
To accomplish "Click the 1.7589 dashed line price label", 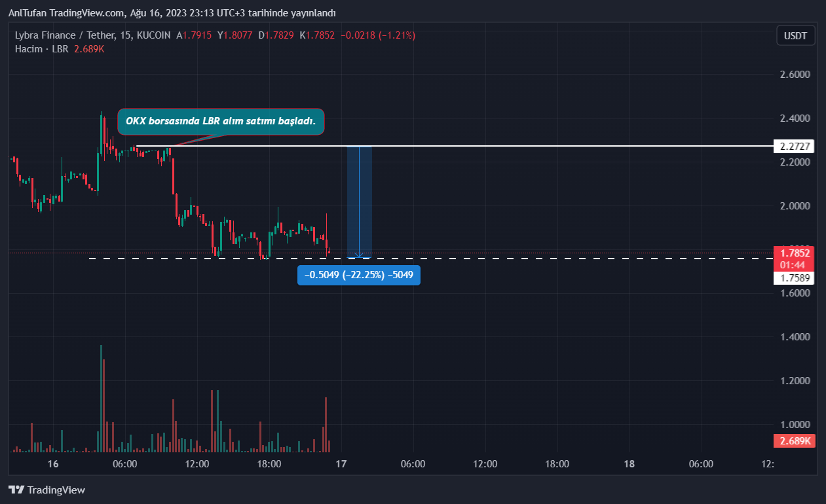I will (794, 278).
